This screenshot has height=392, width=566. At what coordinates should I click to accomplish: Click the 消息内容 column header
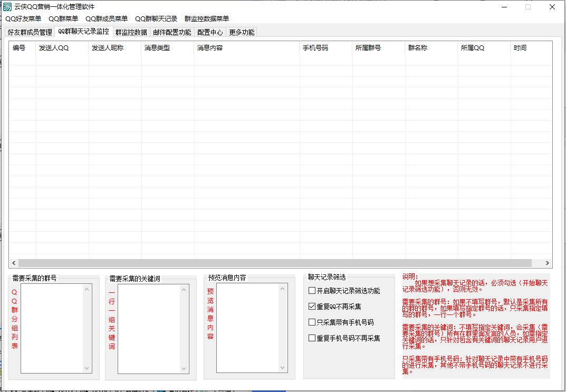click(x=246, y=47)
